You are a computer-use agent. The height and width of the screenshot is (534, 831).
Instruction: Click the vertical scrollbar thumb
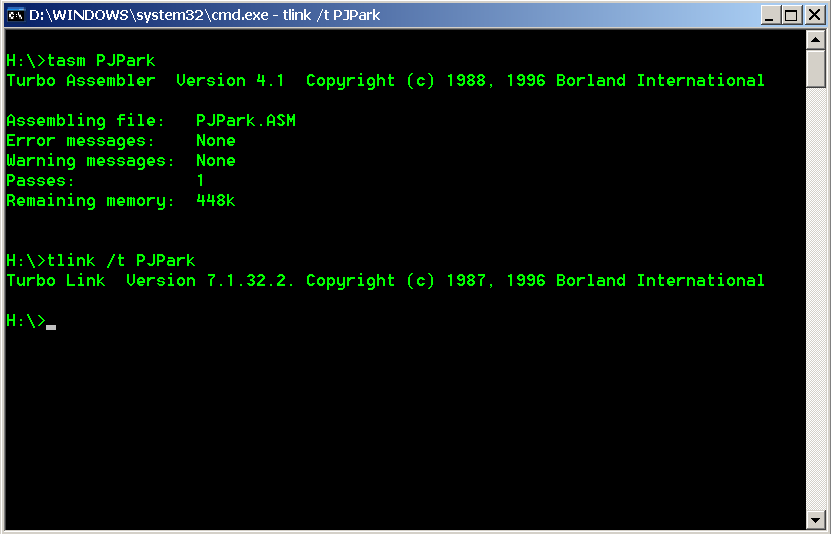[x=815, y=69]
